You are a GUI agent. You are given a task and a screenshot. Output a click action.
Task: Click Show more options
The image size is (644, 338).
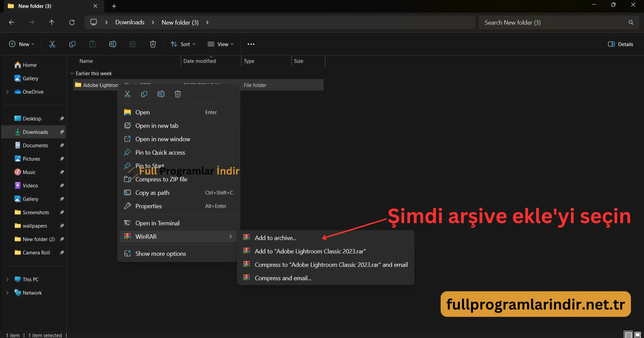[179, 254]
